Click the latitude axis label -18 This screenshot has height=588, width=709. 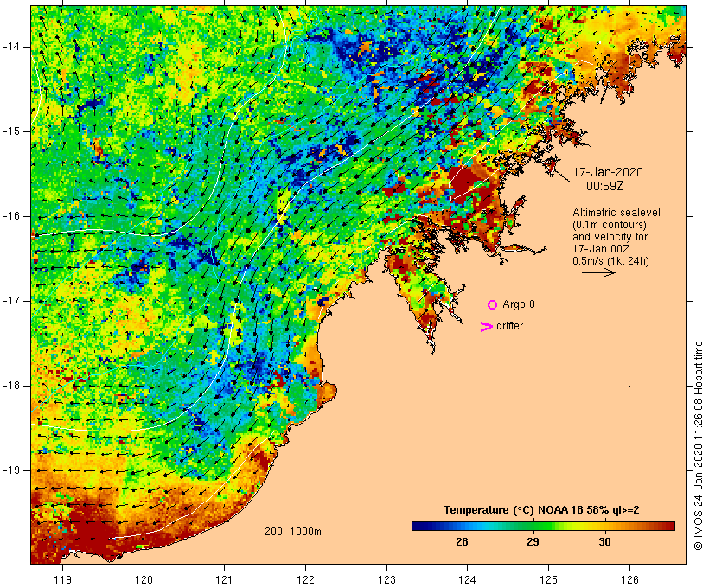click(11, 386)
